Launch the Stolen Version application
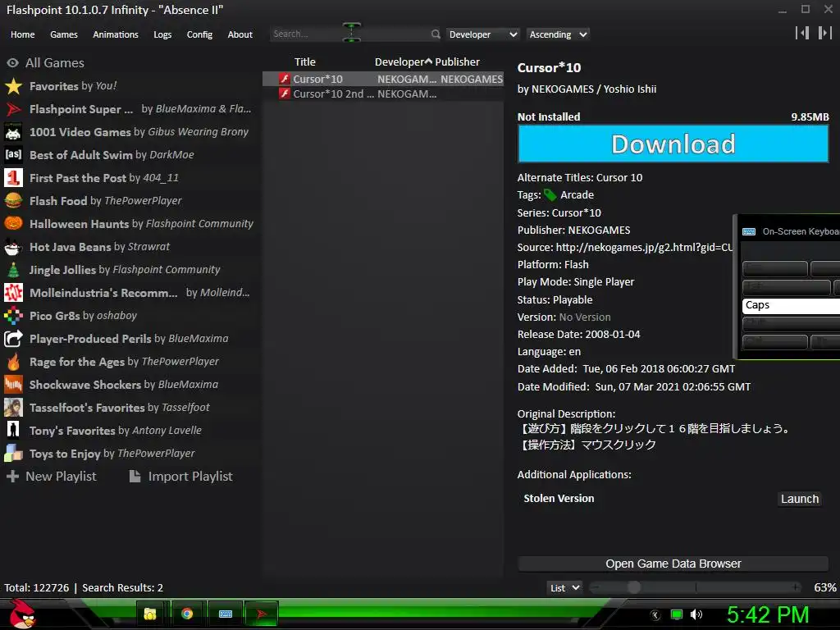This screenshot has height=630, width=840. [799, 499]
